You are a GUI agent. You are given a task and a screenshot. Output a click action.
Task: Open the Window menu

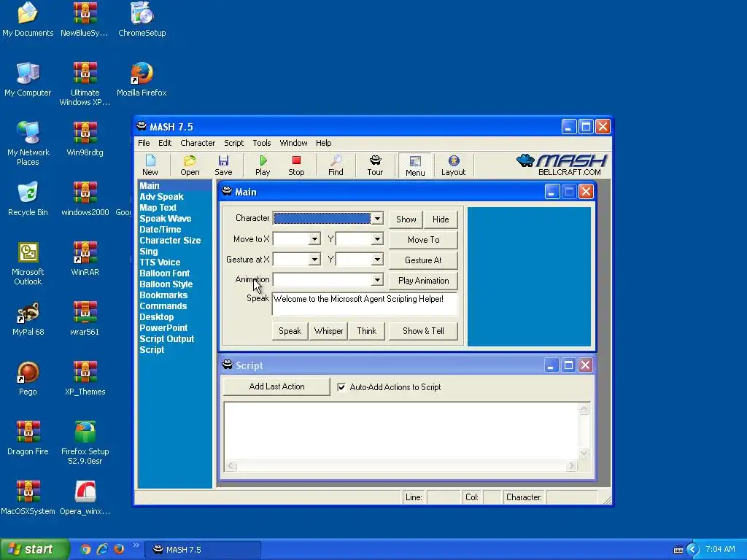[293, 143]
